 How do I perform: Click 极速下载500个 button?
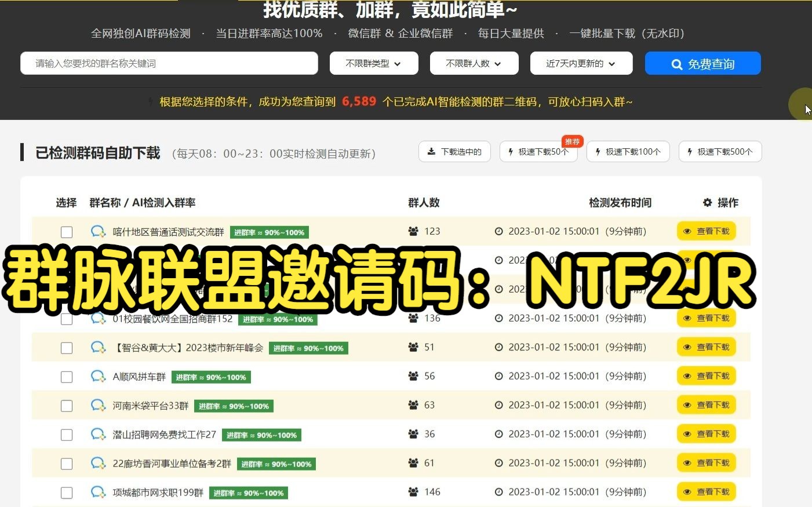tap(720, 152)
